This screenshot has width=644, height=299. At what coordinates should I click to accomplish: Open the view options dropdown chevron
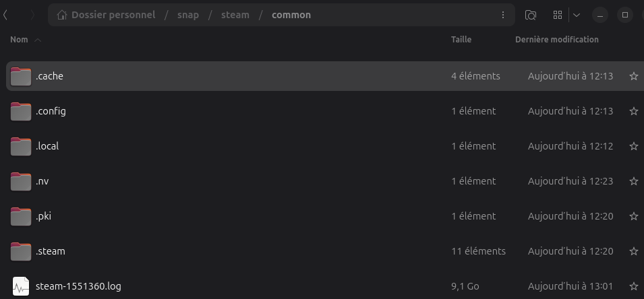click(x=577, y=15)
